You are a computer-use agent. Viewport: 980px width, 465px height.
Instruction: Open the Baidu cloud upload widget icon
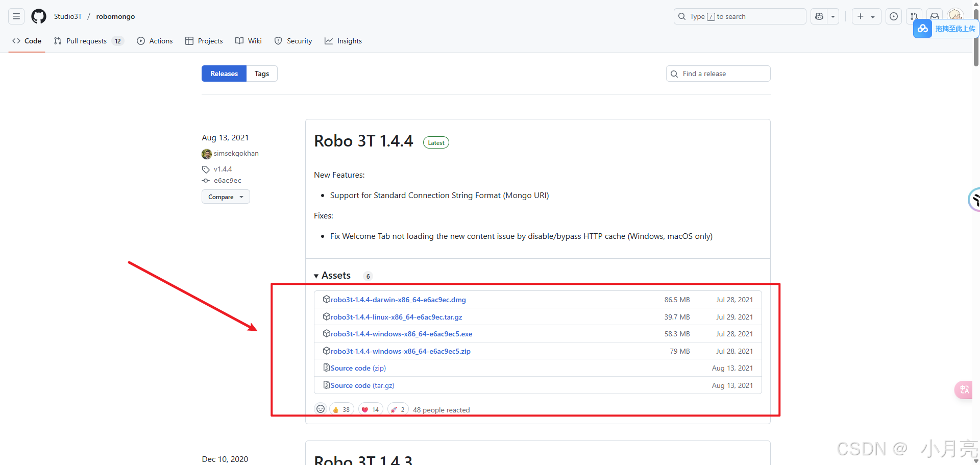[923, 29]
